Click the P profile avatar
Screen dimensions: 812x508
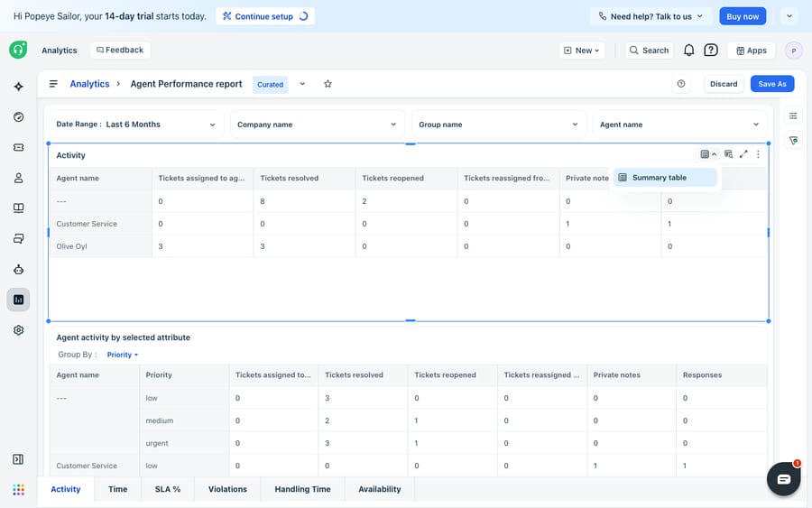click(793, 51)
